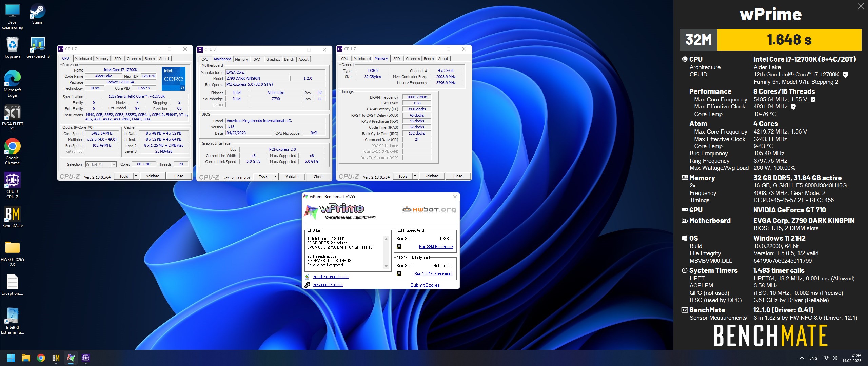Screen dimensions: 868x366
Task: Click the ENG language indicator
Action: point(813,358)
